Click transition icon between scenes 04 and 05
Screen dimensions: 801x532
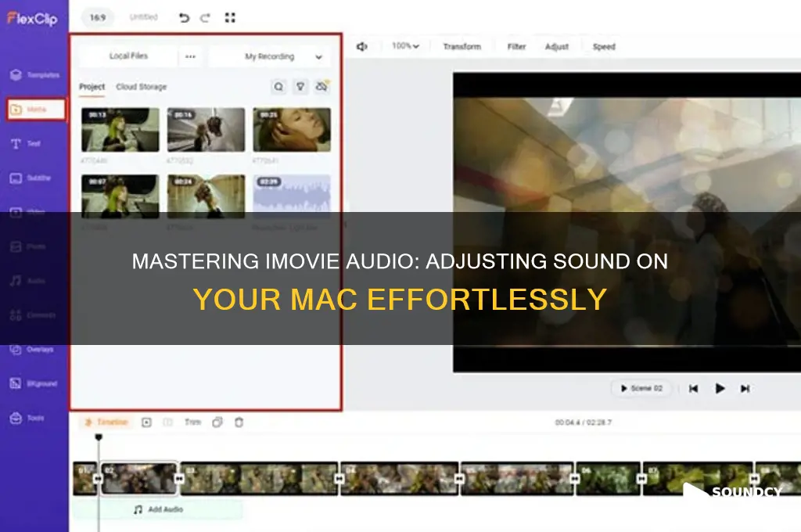click(x=459, y=478)
